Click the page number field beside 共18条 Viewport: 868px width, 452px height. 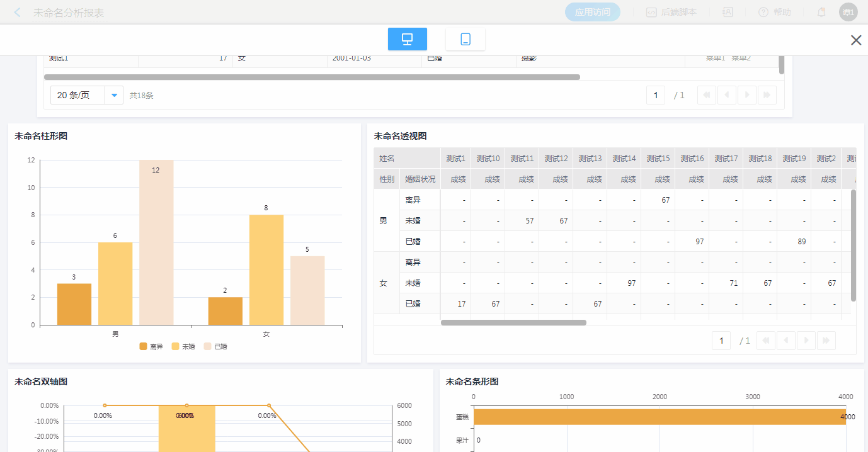point(655,95)
